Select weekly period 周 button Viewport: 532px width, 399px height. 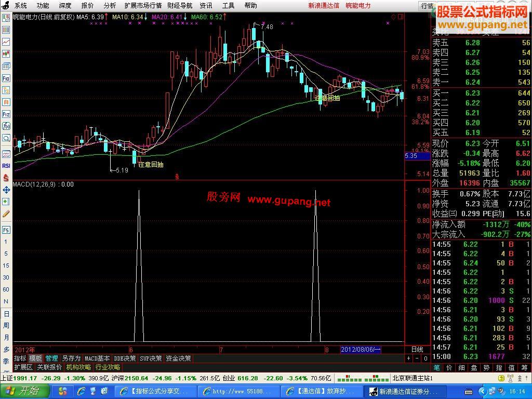click(6, 326)
